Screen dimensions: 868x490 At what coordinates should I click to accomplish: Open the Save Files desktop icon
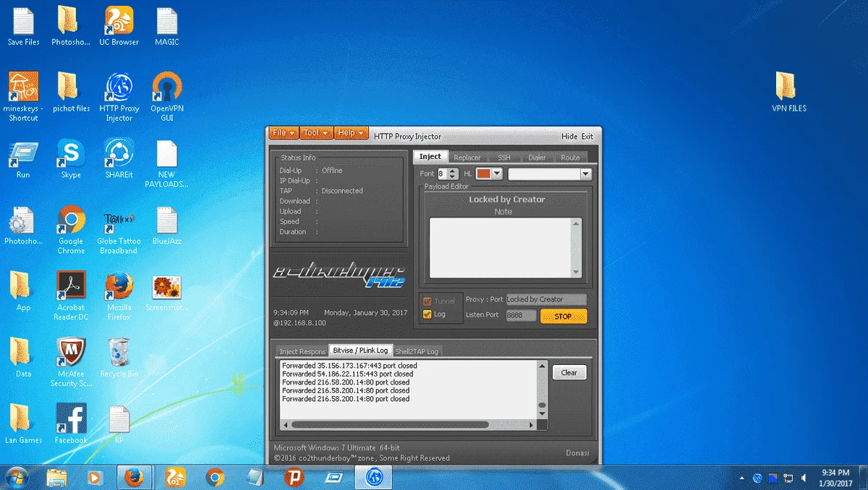tap(23, 27)
